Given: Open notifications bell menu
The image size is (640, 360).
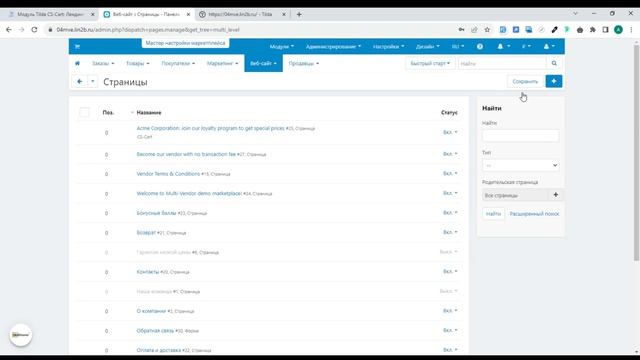Looking at the screenshot, I should pos(503,47).
